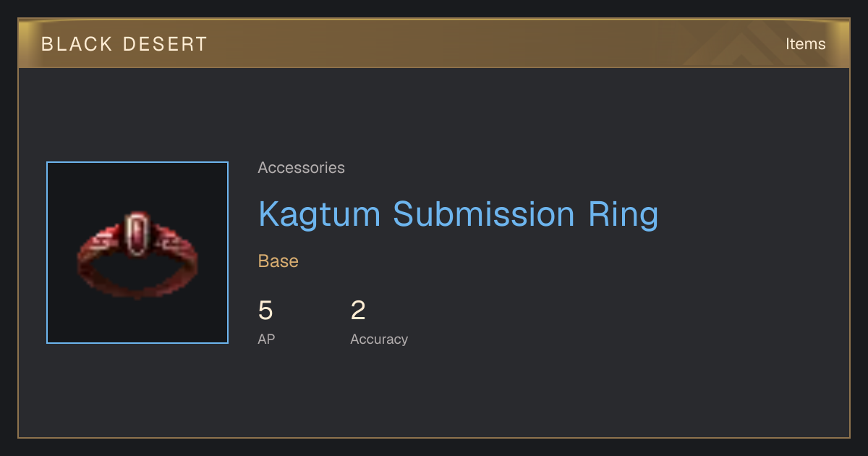The width and height of the screenshot is (868, 456).
Task: Click the BLACK DESERT header title
Action: coord(124,44)
